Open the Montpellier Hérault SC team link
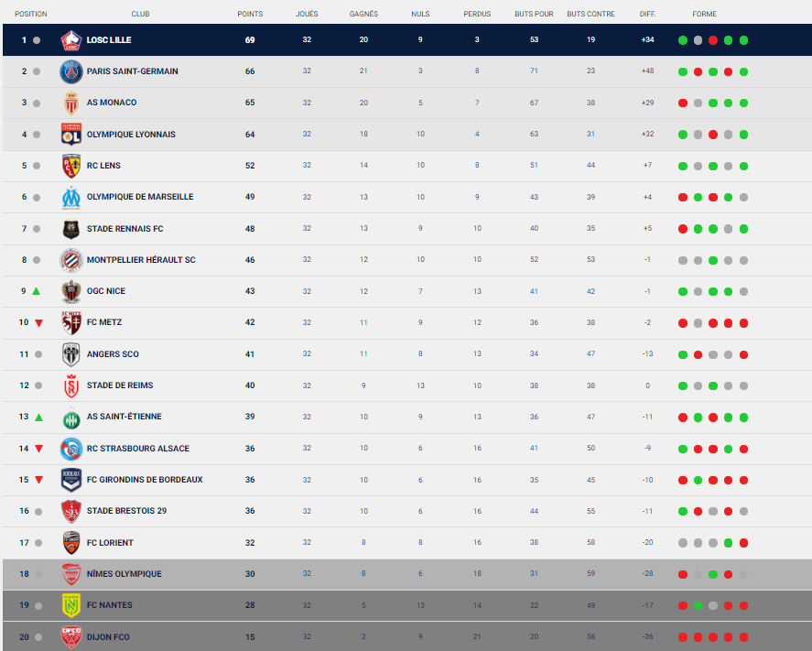This screenshot has height=651, width=812. (141, 260)
